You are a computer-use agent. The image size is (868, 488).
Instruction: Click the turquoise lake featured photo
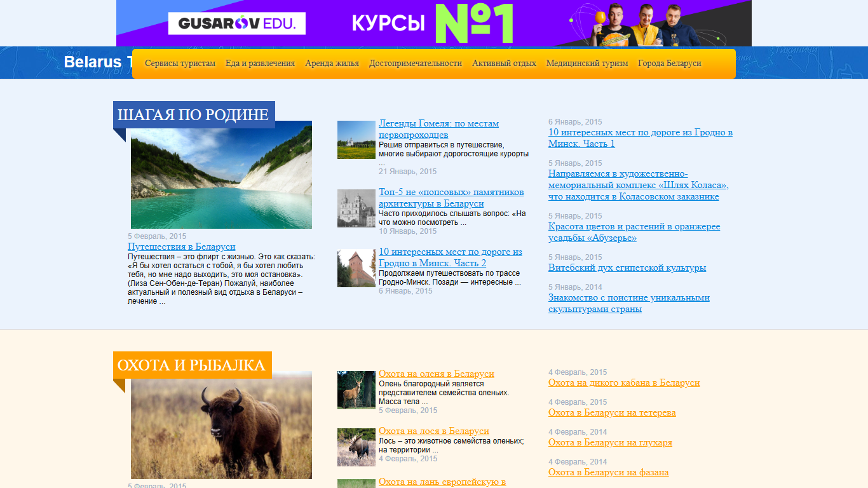pos(221,175)
